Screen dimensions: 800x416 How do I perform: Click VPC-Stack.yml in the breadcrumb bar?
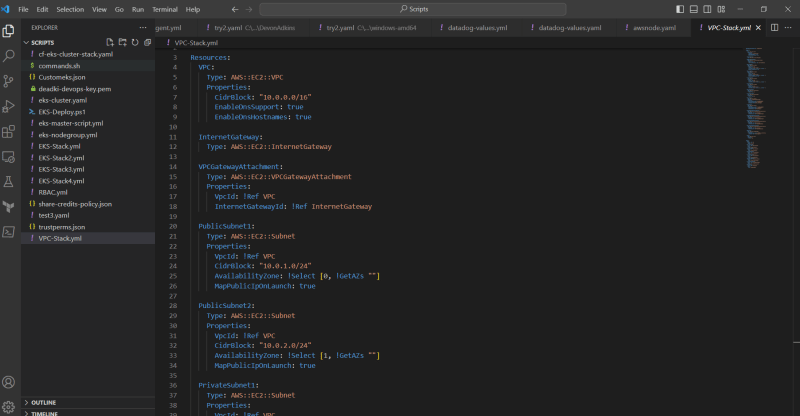pos(196,43)
